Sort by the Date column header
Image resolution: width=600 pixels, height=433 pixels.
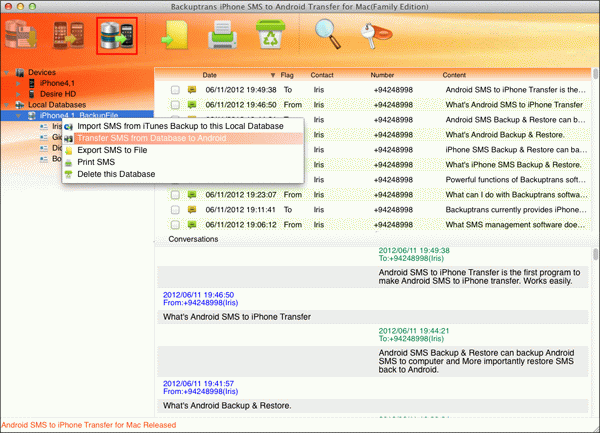pos(210,75)
